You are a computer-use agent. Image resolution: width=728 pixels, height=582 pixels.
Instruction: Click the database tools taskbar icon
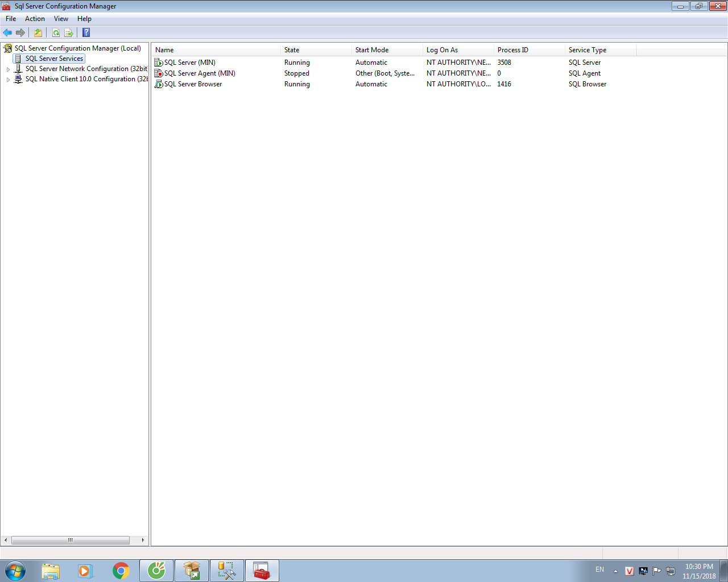pyautogui.click(x=227, y=571)
